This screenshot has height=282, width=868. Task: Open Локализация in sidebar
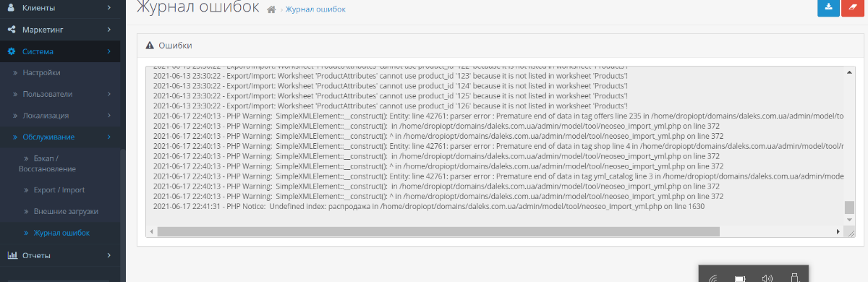[46, 116]
